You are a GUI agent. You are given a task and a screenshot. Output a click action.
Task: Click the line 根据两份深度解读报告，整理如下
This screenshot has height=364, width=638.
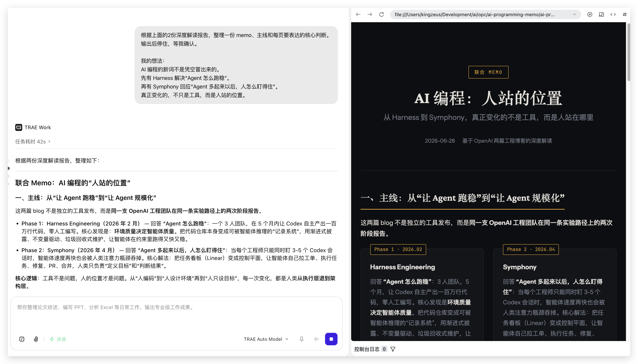pyautogui.click(x=57, y=161)
